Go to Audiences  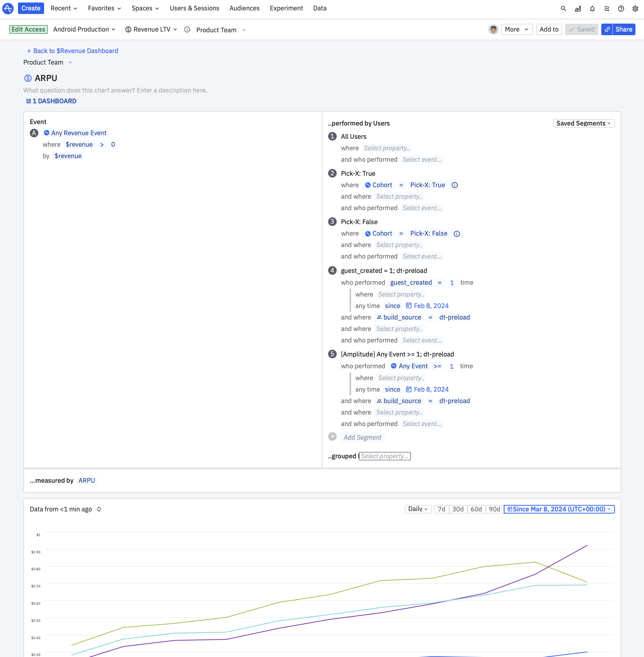click(245, 8)
